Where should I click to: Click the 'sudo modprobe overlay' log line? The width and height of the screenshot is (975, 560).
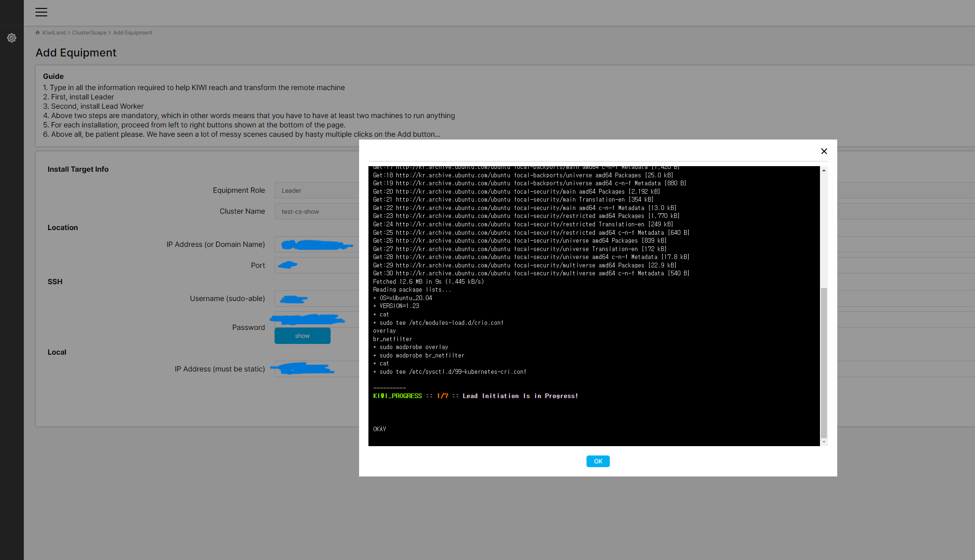coord(410,347)
